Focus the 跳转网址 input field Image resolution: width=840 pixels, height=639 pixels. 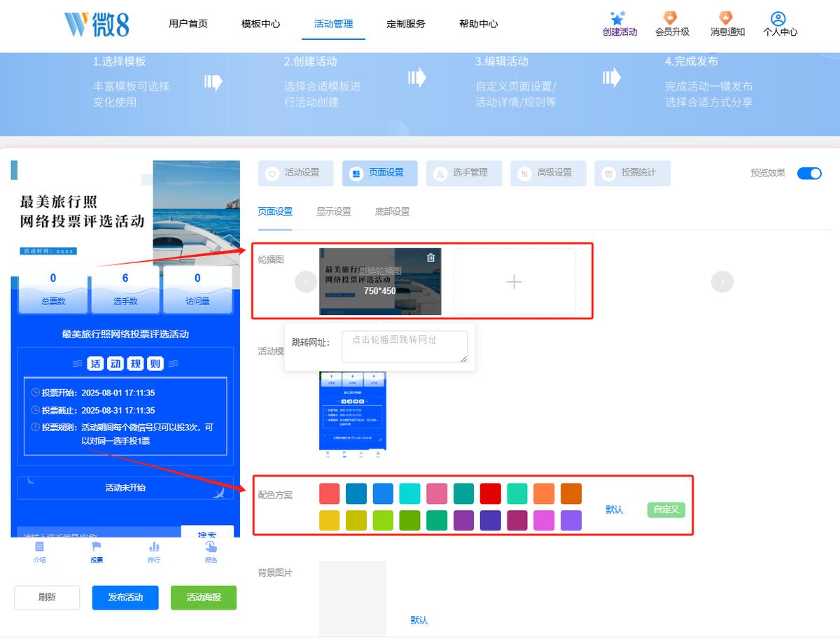click(405, 346)
